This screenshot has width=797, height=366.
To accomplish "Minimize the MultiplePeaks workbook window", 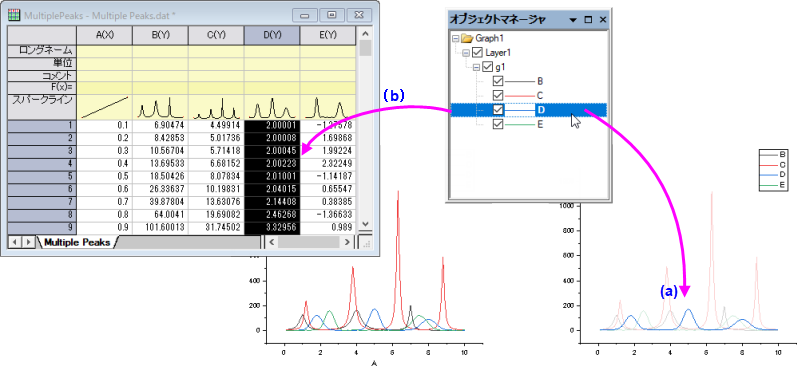I will coord(305,15).
